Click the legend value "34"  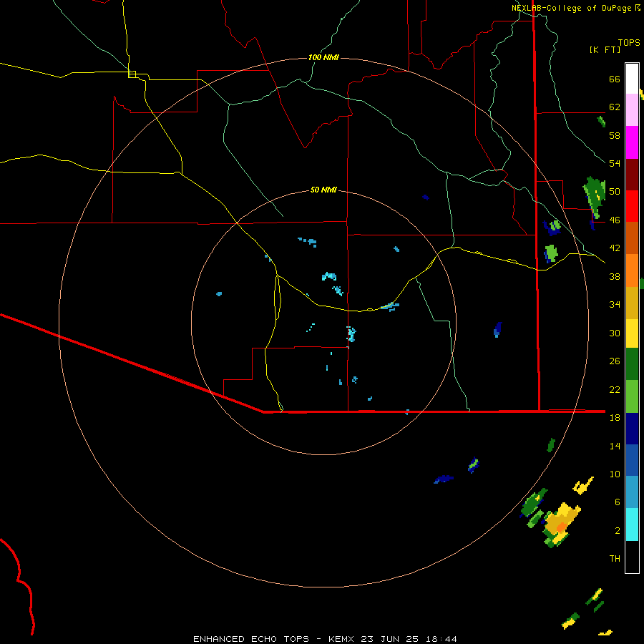pos(615,305)
